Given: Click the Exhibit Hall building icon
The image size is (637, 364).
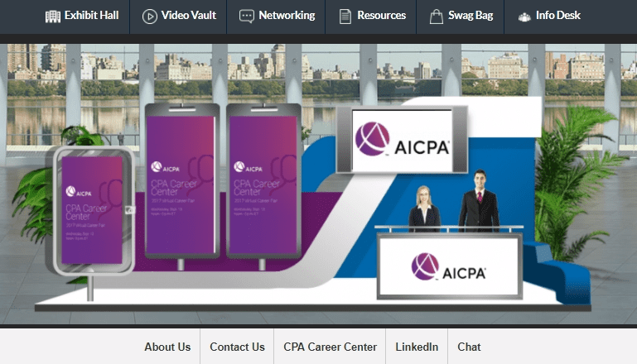Looking at the screenshot, I should (x=53, y=17).
